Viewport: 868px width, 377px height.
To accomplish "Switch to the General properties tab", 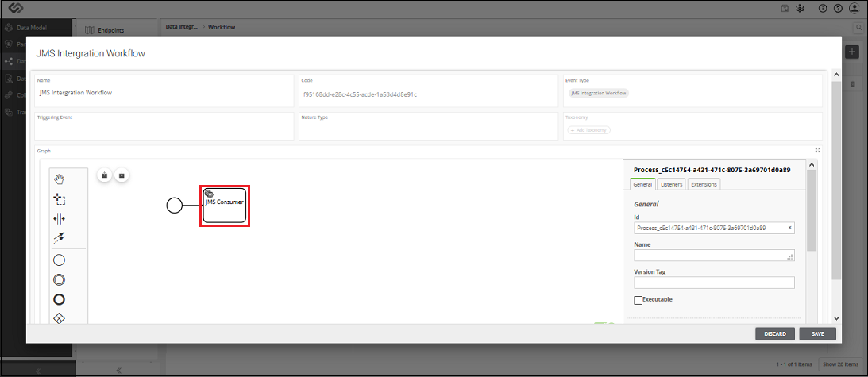I will [642, 184].
